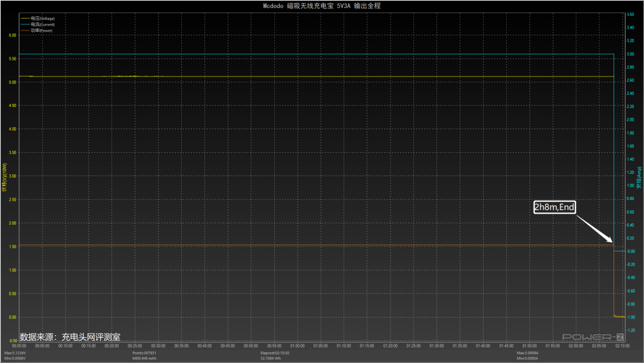This screenshot has height=363, width=644.
Task: Click the 2.50 label on voltage axis
Action: [13, 200]
